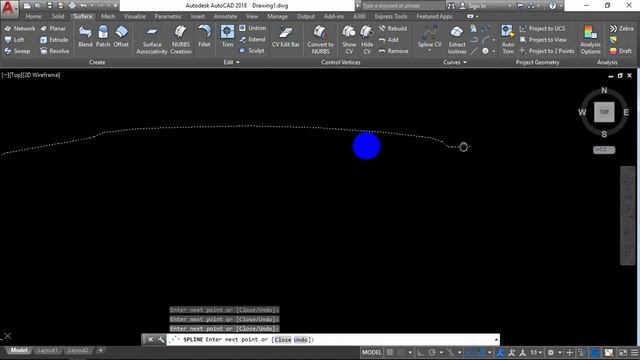Click the Extract Isolines tool
640x360 pixels.
tap(457, 40)
